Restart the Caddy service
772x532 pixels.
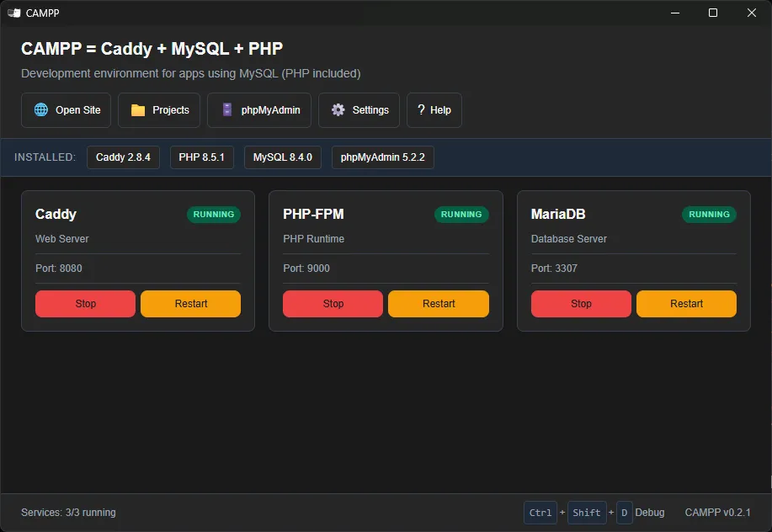coord(190,304)
